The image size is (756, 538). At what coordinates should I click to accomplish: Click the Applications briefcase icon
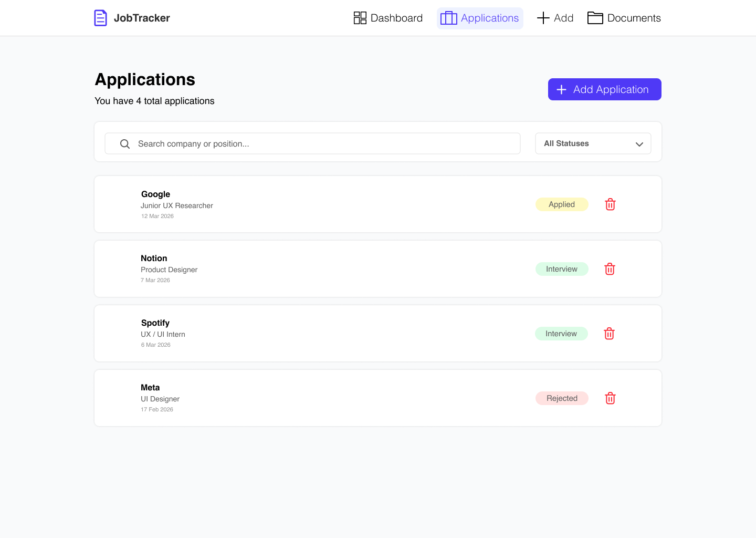point(449,18)
